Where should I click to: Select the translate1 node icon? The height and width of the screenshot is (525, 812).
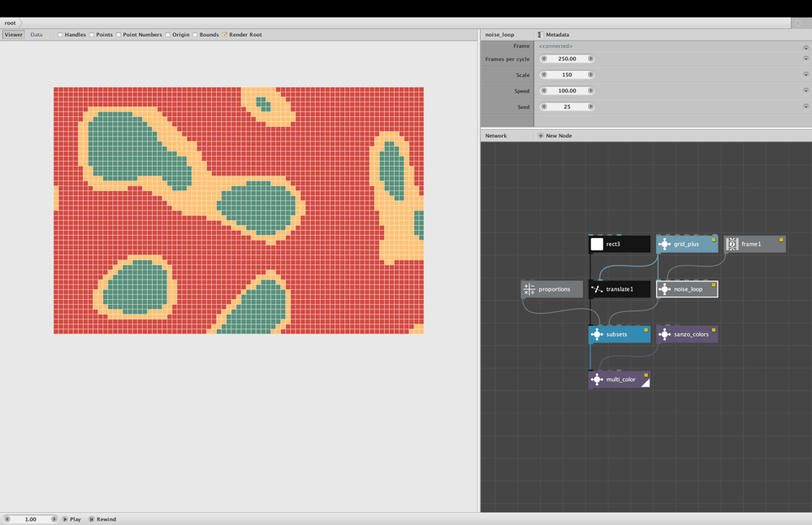[x=597, y=289]
